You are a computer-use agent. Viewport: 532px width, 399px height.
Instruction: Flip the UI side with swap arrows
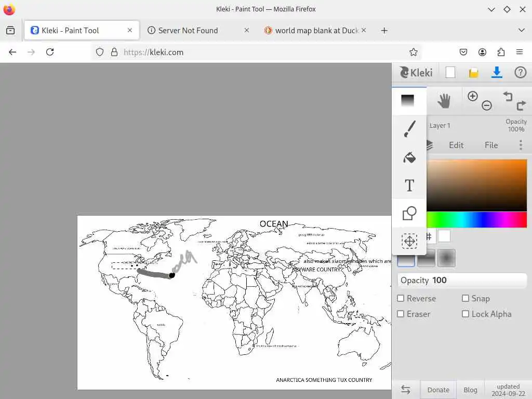tap(406, 390)
